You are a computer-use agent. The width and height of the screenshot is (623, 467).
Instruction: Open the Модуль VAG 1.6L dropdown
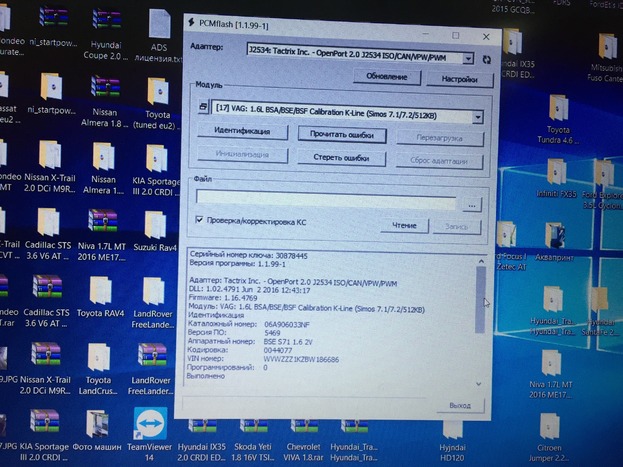click(478, 116)
